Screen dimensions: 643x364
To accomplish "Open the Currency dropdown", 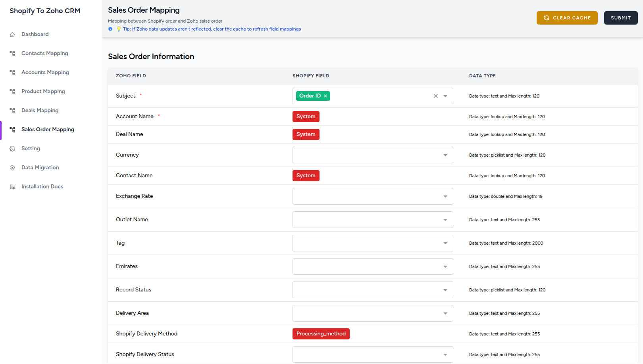I will [372, 155].
